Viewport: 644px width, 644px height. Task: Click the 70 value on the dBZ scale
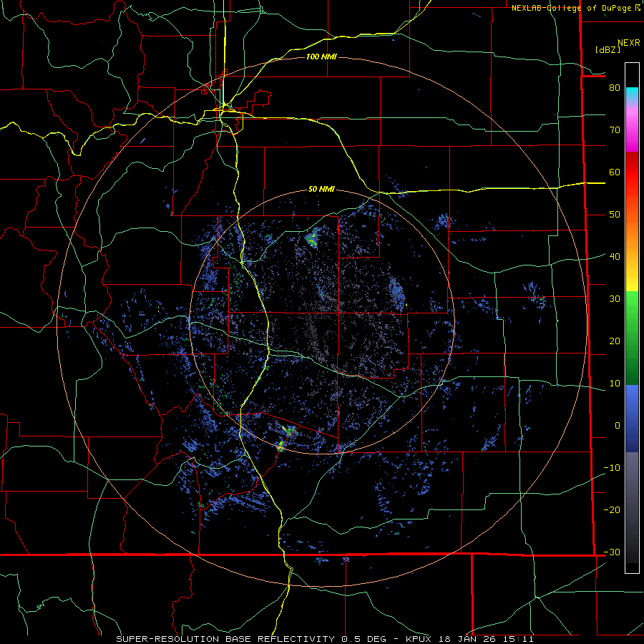(615, 130)
